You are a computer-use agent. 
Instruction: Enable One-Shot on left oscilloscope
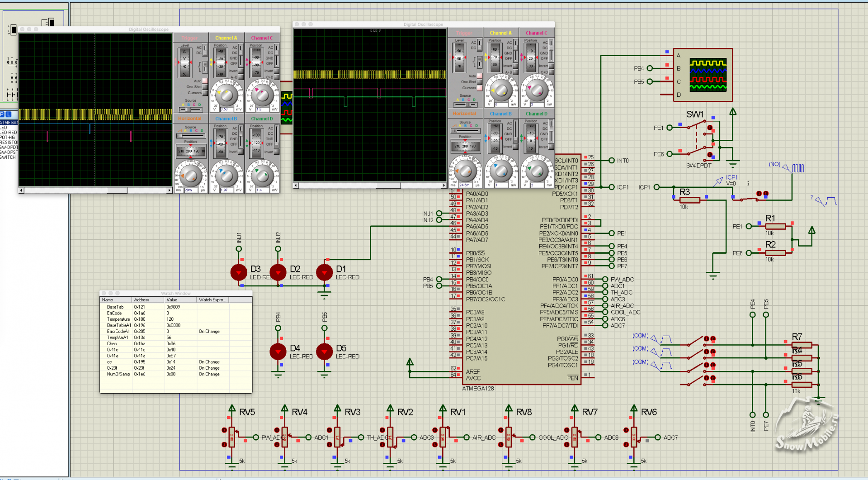205,87
